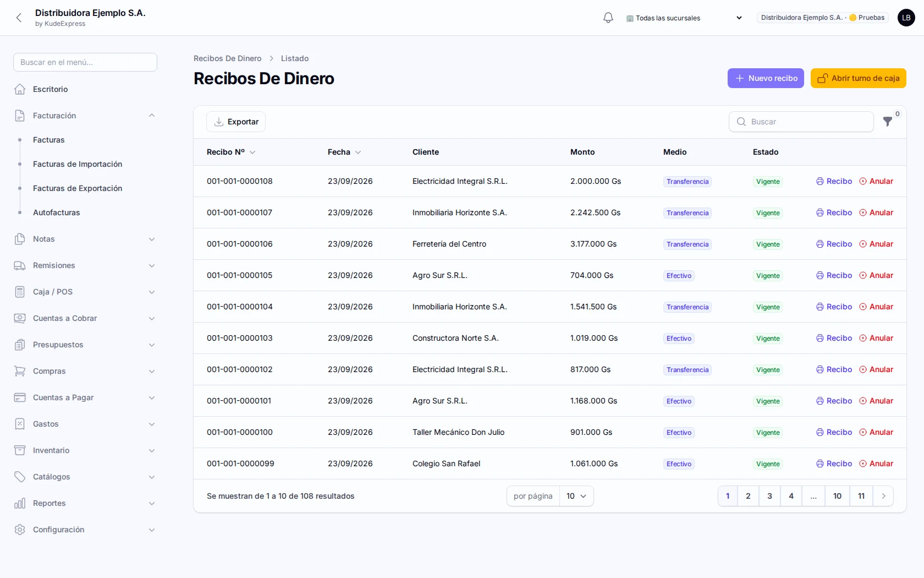Open Facturas de Importación

coord(78,164)
